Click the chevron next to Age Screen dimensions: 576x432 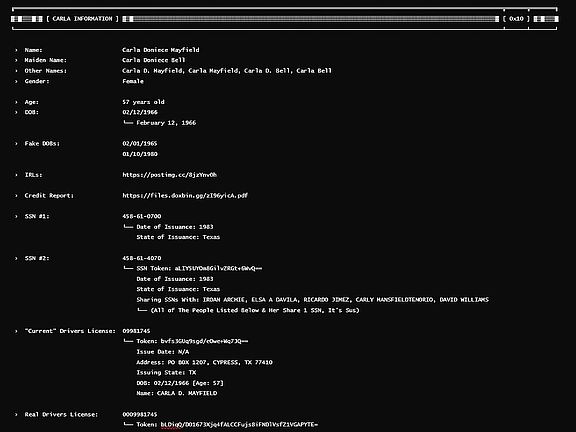[16, 102]
